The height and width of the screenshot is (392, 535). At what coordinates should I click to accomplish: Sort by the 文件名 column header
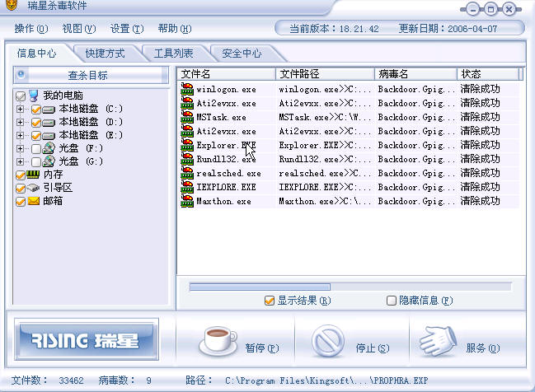[x=226, y=74]
